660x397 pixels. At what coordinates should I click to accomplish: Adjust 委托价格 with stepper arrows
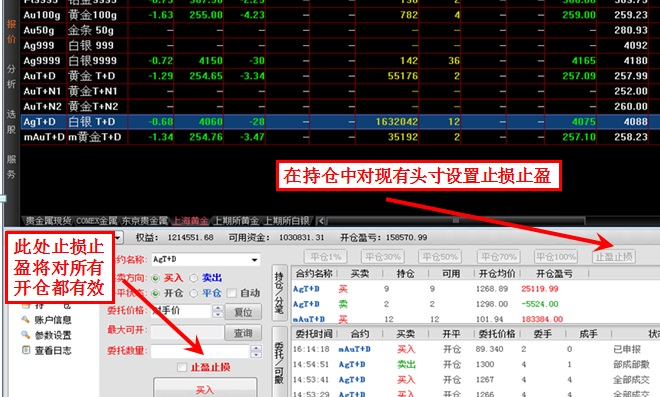coord(218,312)
